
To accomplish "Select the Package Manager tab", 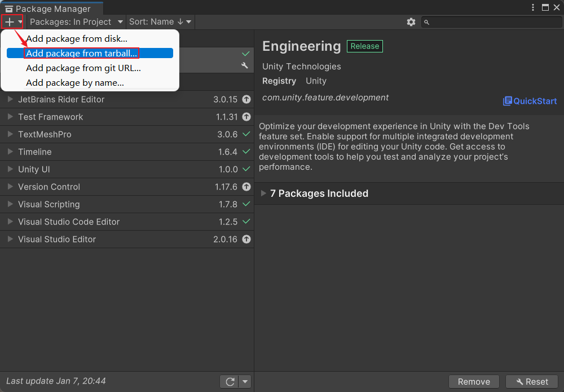I will coord(52,8).
